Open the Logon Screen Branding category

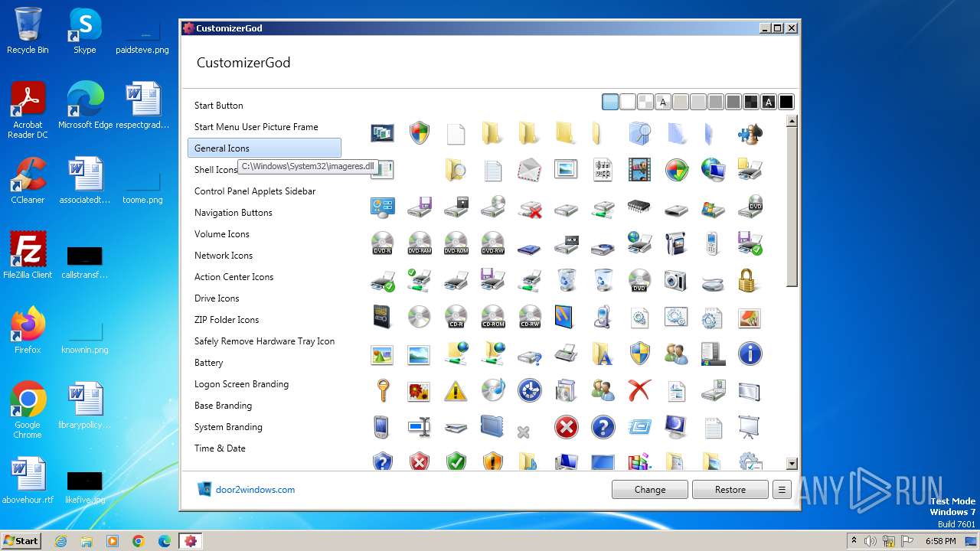[242, 384]
